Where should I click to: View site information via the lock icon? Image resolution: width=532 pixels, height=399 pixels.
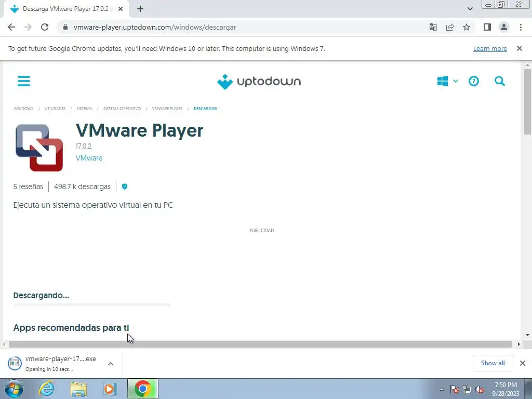click(65, 27)
